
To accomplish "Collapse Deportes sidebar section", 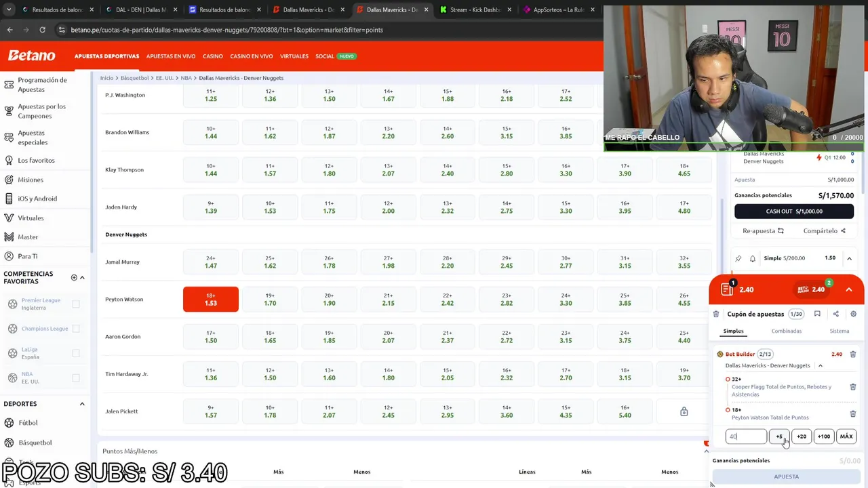I will [x=82, y=404].
